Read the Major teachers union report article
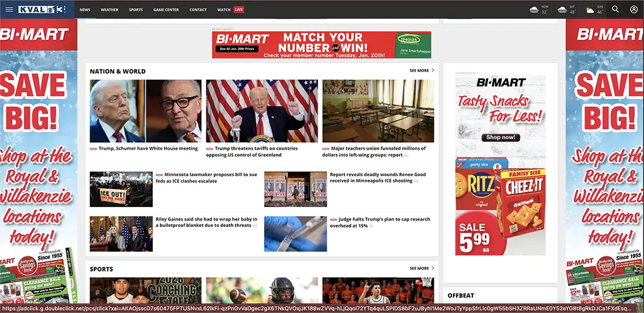This screenshot has height=313, width=644. coord(374,152)
